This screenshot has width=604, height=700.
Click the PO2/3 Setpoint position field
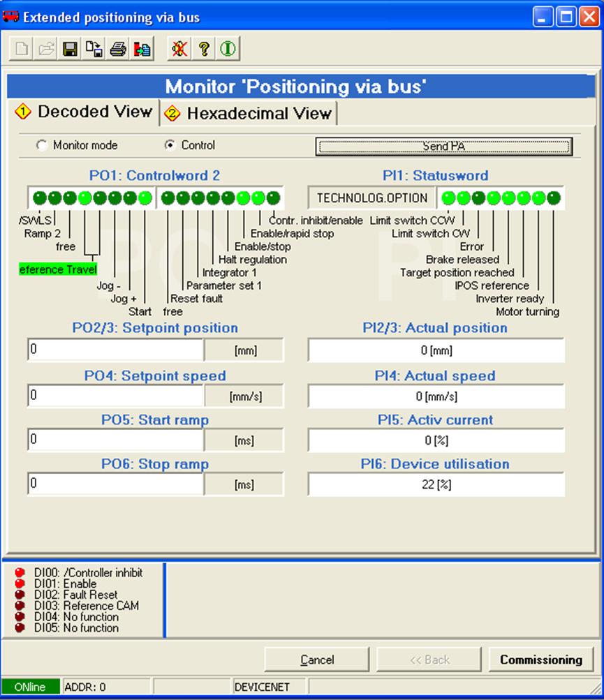115,350
